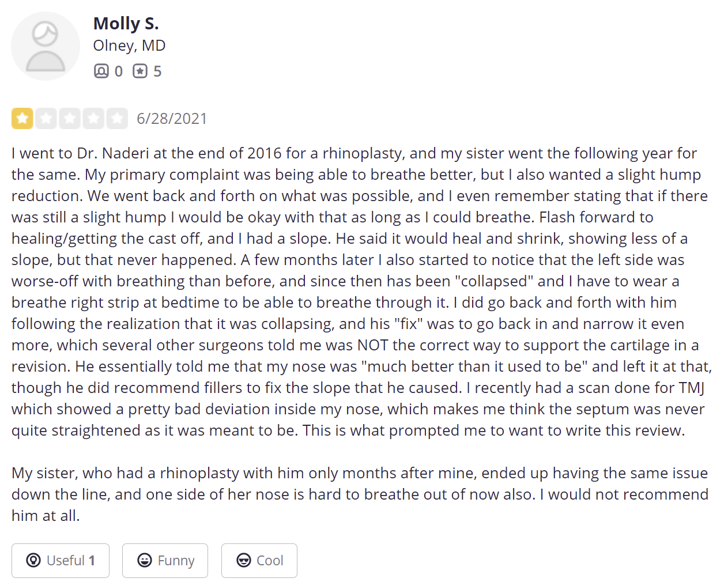The image size is (728, 582).
Task: Click the fifth gray rating star
Action: 117,118
